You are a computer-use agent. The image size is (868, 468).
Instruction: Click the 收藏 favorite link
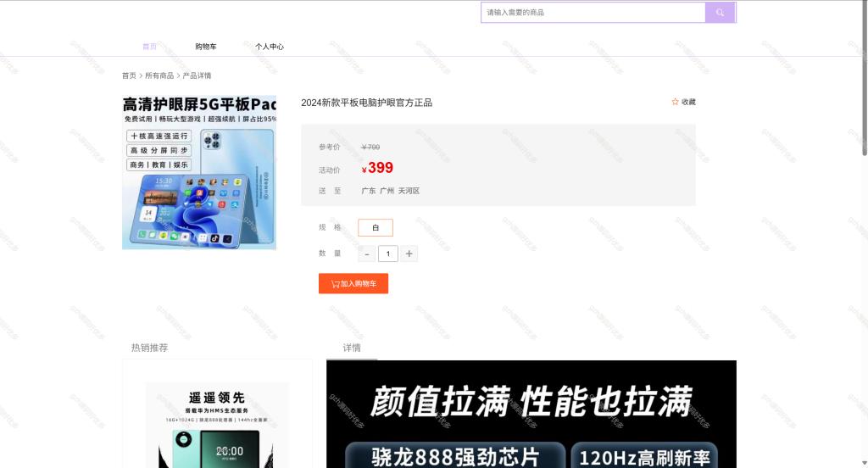click(x=684, y=102)
